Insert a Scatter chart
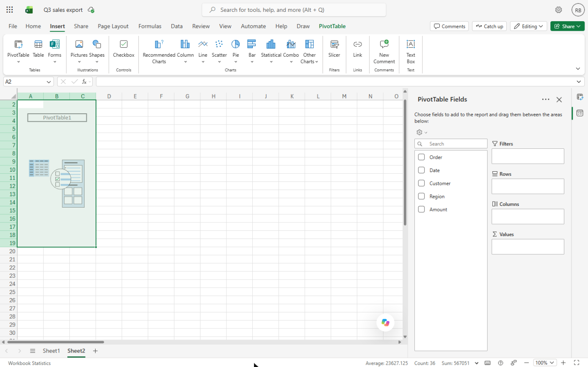The image size is (588, 367). 219,51
